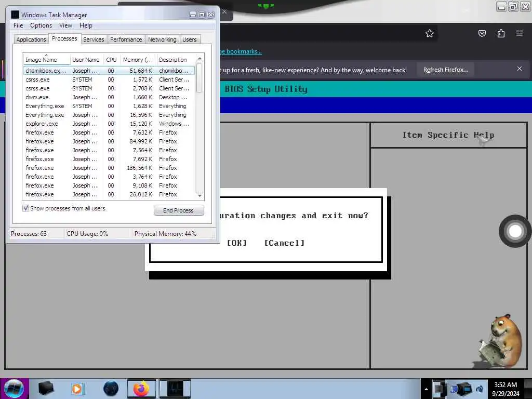This screenshot has width=532, height=399.
Task: Open the View menu in Task Manager
Action: [65, 25]
